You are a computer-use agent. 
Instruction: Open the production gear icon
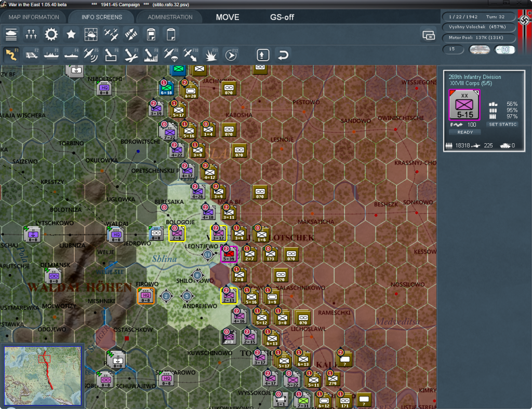pos(51,34)
